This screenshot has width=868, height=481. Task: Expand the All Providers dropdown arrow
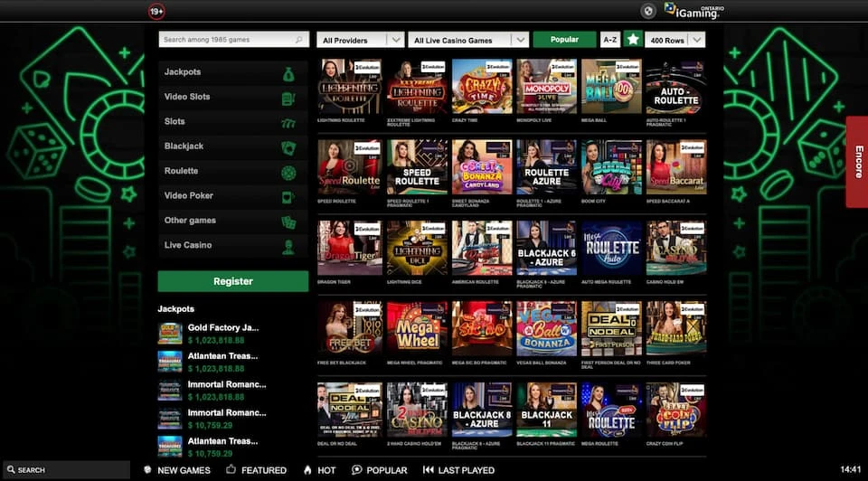pyautogui.click(x=396, y=39)
